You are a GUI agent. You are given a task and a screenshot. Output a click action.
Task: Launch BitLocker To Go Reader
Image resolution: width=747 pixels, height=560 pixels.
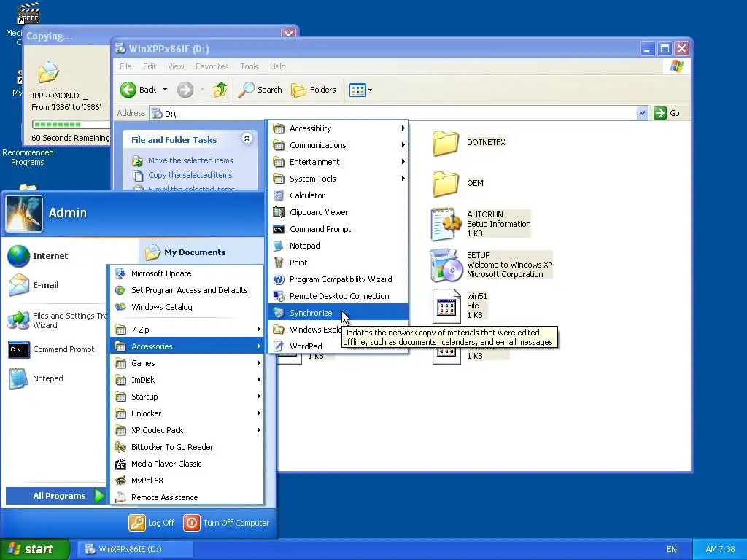[187, 447]
